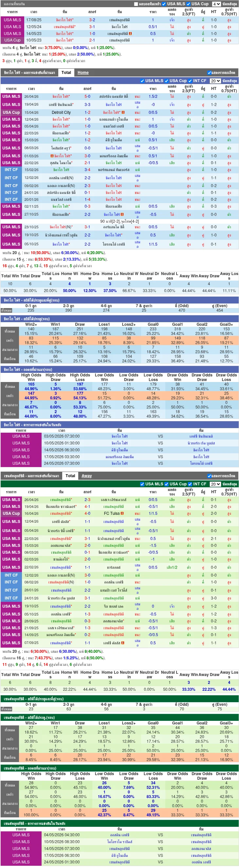Toggle แสดงรายละเอียด checkbox in St. Louis section
239x868 pixels.
(209, 476)
